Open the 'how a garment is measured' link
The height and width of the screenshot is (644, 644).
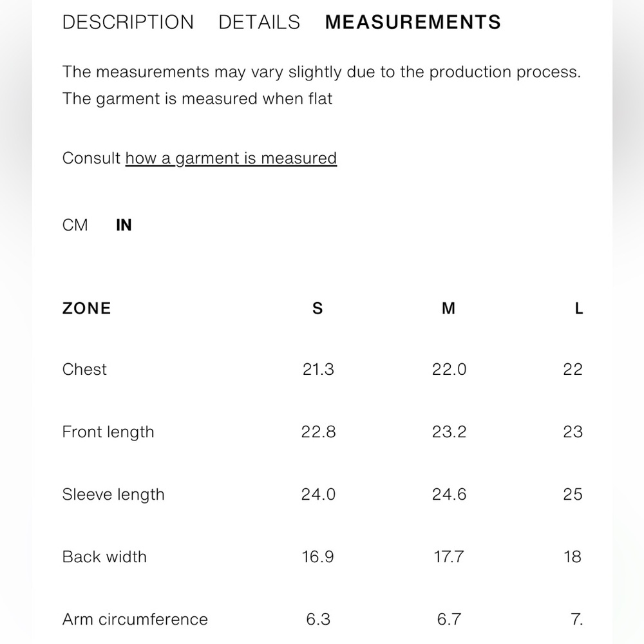coord(231,158)
